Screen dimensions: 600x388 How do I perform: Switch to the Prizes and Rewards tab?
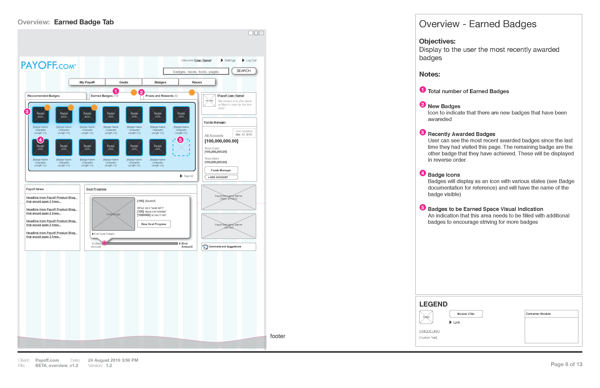click(x=170, y=96)
